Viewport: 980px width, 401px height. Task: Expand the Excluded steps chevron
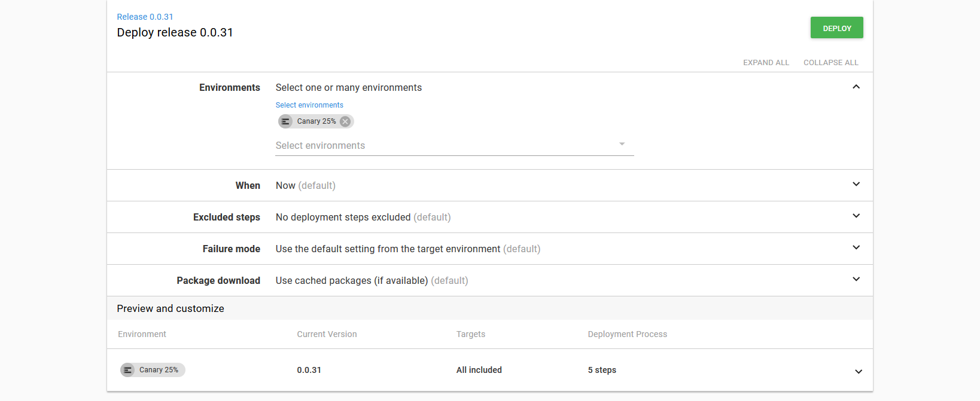(856, 216)
